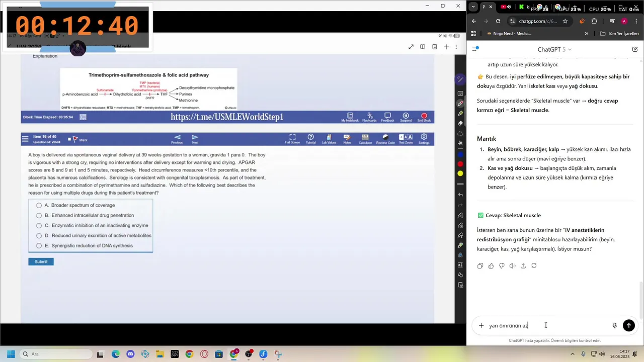The image size is (644, 362).
Task: Share the ChatGPT response
Action: pos(523,265)
